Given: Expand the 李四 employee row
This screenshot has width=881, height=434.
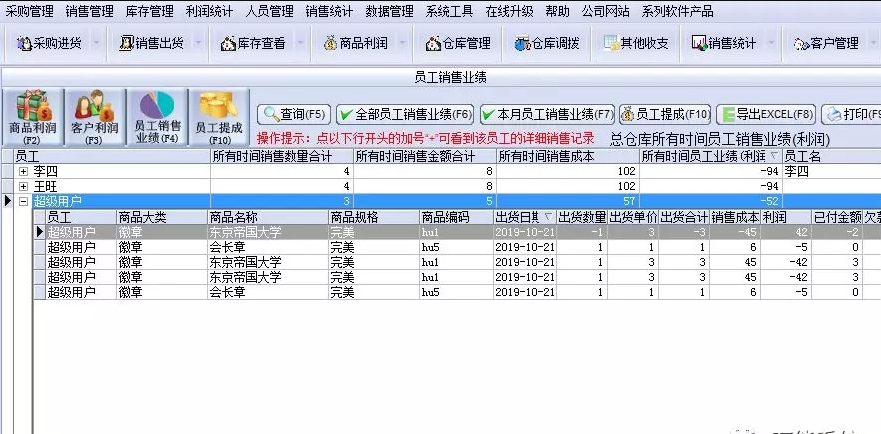Looking at the screenshot, I should 23,171.
